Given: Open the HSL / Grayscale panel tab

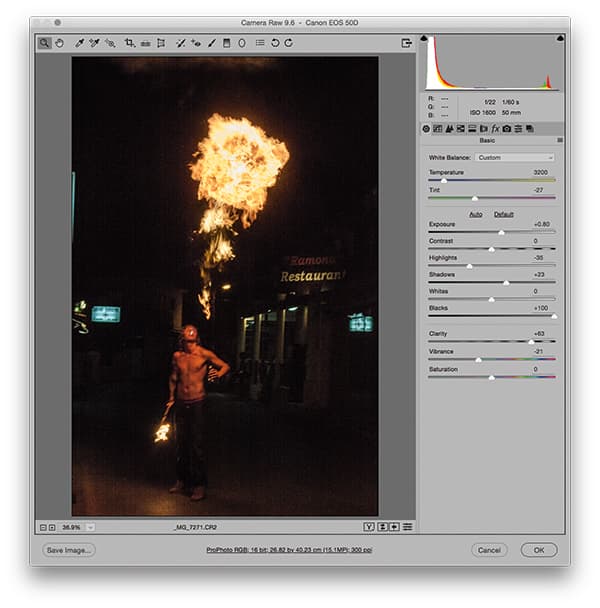Looking at the screenshot, I should [460, 129].
